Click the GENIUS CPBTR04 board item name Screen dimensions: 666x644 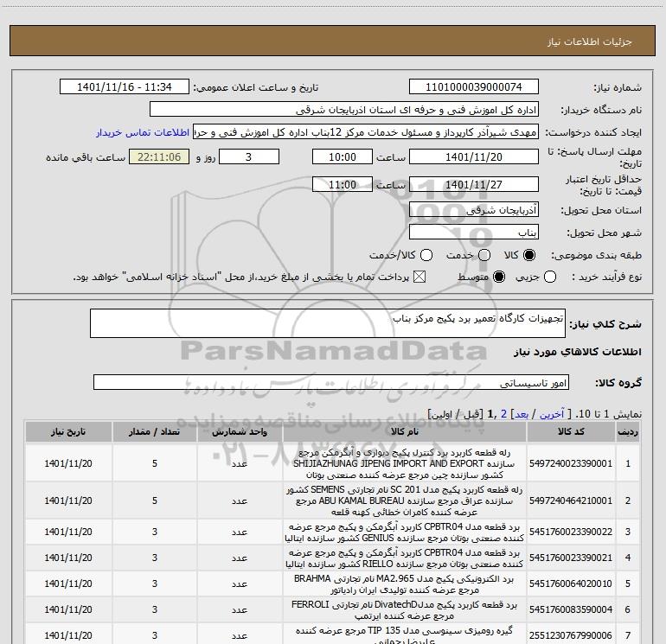(405, 532)
